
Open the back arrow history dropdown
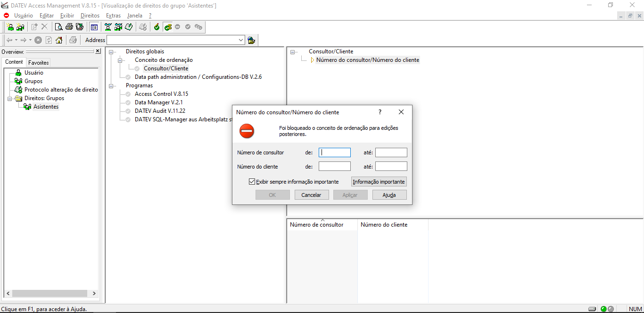pyautogui.click(x=16, y=40)
